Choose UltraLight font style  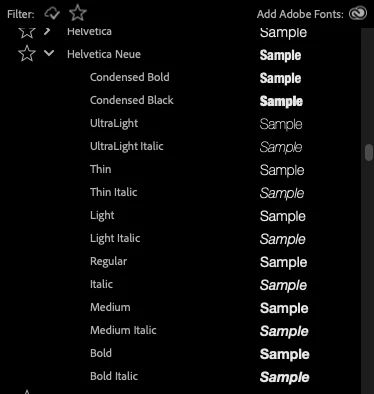tap(114, 123)
